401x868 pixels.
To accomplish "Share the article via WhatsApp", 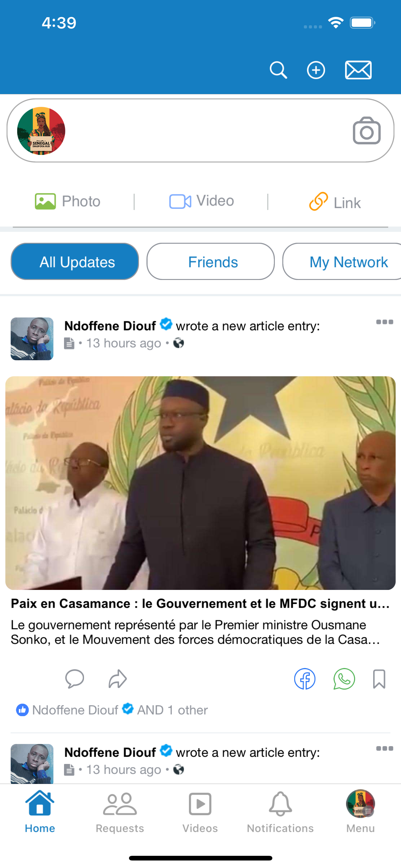I will point(344,678).
